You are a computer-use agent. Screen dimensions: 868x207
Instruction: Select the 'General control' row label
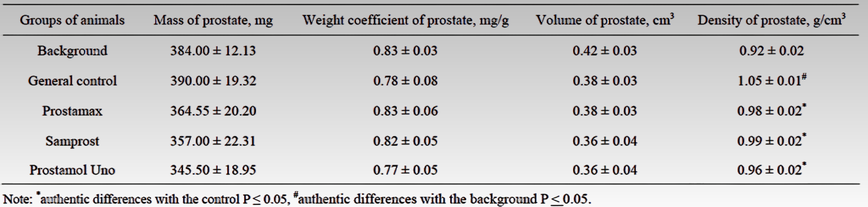click(72, 81)
